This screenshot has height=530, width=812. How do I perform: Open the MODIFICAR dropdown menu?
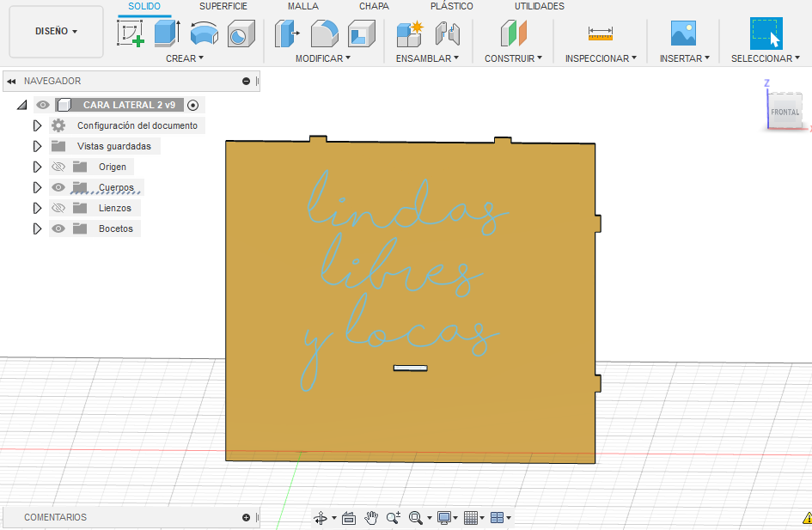click(323, 58)
